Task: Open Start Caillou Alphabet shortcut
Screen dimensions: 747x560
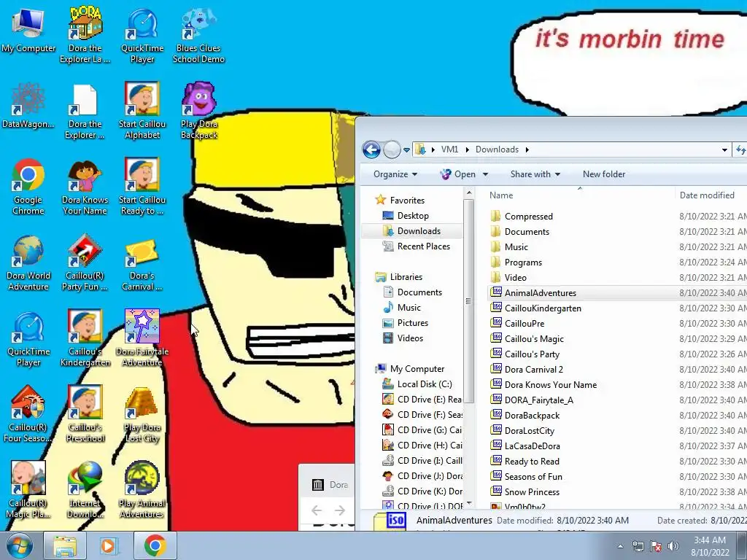Action: 142,111
